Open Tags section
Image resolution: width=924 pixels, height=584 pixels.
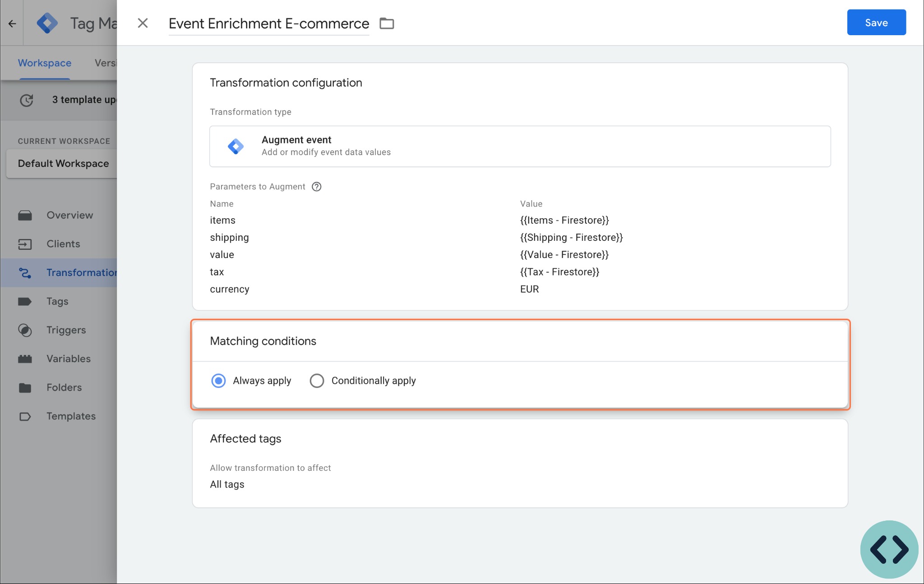[x=57, y=301]
